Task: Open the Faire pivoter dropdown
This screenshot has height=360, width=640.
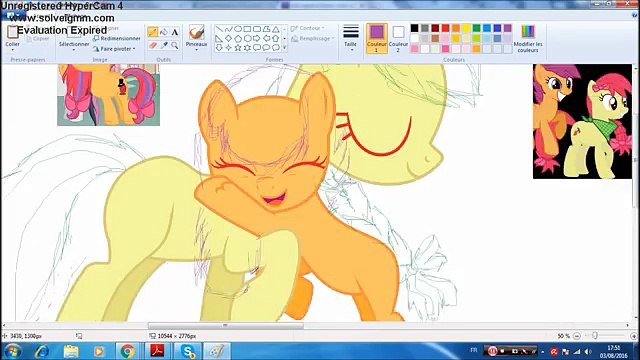Action: click(x=114, y=49)
